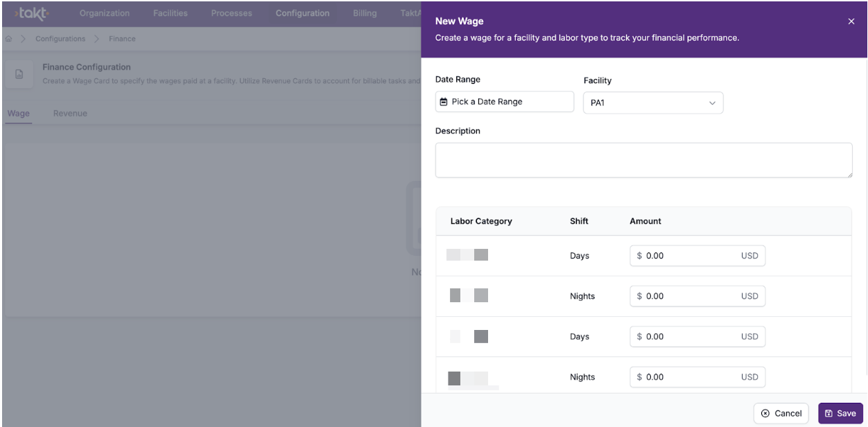Click inside the Description text area

pyautogui.click(x=643, y=160)
